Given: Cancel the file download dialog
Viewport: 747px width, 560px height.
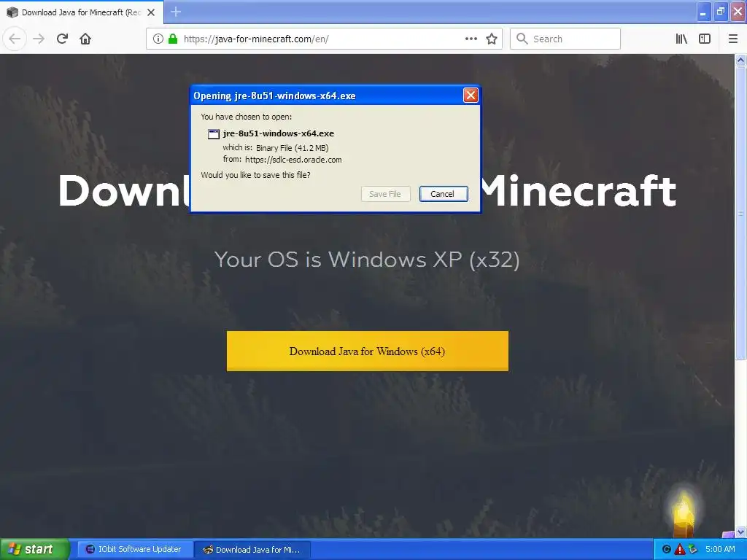Looking at the screenshot, I should point(444,194).
